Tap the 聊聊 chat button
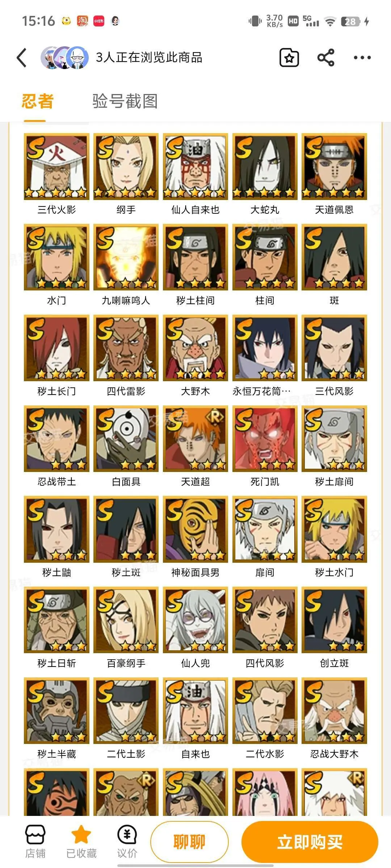The image size is (391, 868). 189,842
